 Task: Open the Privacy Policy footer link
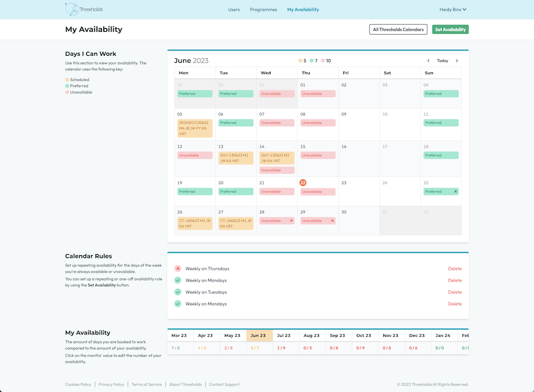click(x=111, y=384)
